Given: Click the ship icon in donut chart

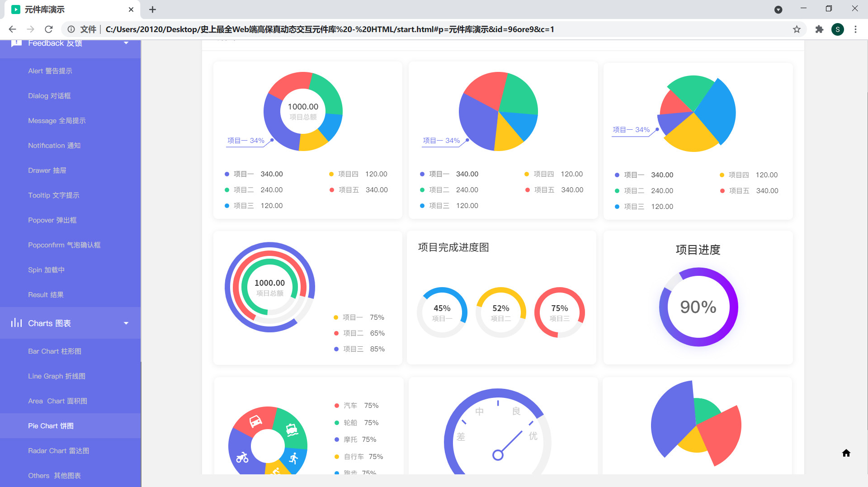Looking at the screenshot, I should 292,430.
